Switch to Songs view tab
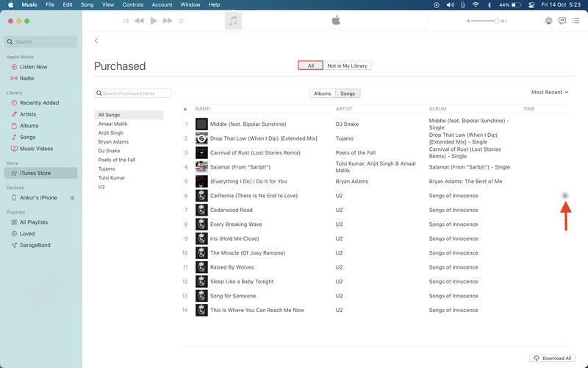Screen dimensions: 588x368 coord(348,93)
